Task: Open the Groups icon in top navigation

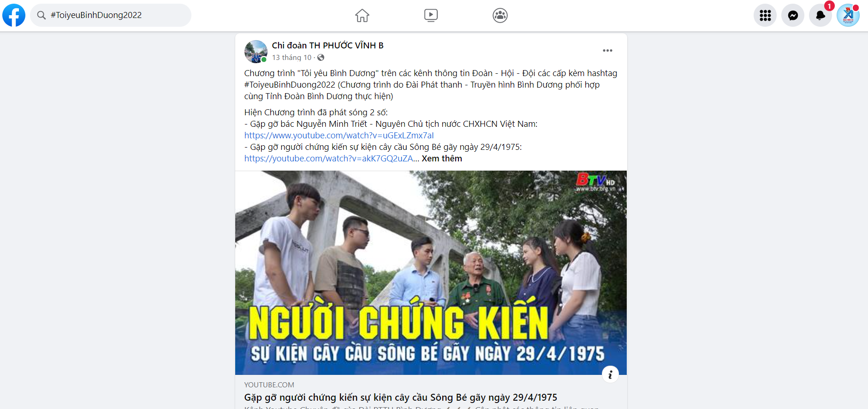Action: coord(500,15)
